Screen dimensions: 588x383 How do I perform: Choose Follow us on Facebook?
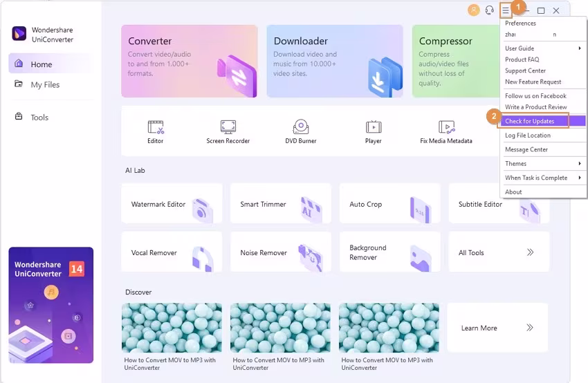pos(543,96)
